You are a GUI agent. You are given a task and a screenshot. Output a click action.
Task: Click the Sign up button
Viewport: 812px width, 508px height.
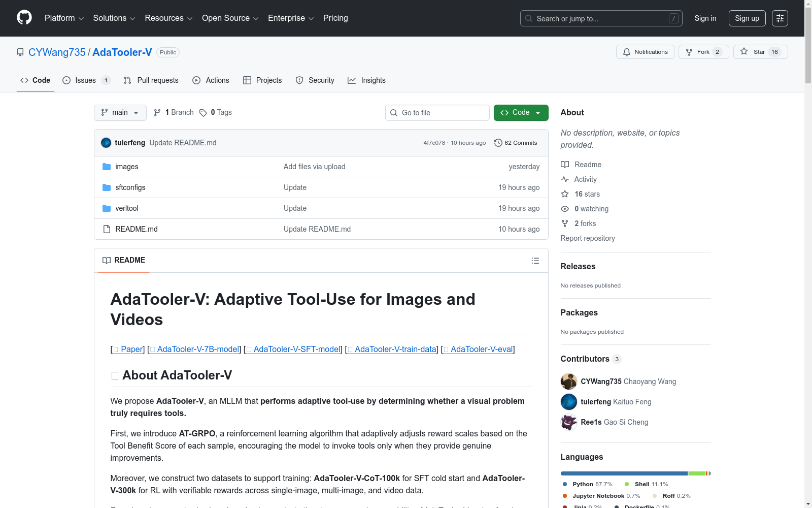(x=747, y=18)
